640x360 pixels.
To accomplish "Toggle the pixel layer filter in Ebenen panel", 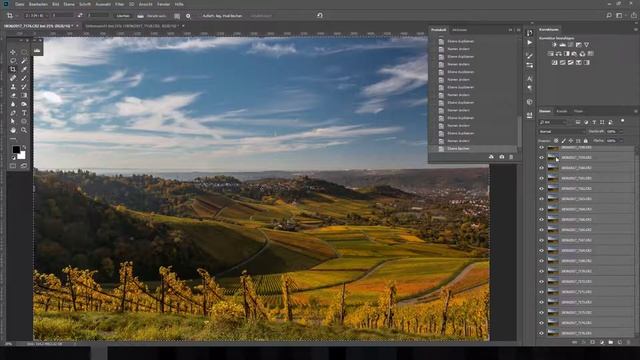I will pyautogui.click(x=578, y=122).
